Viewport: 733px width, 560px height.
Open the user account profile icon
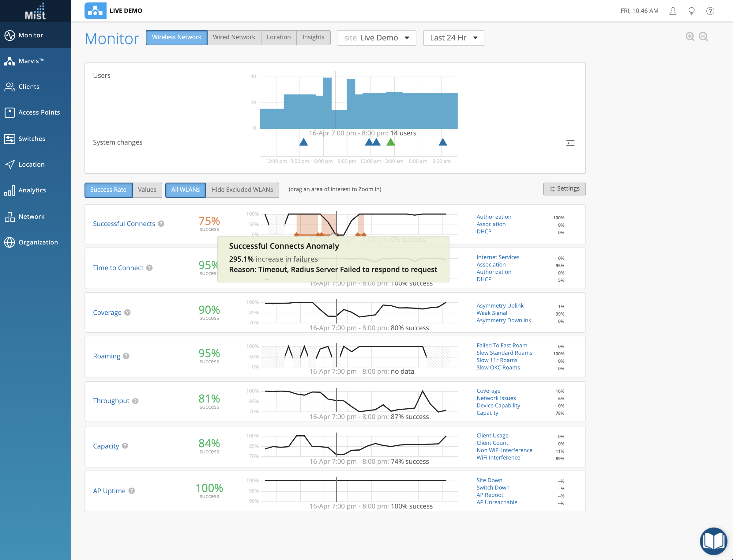point(673,11)
